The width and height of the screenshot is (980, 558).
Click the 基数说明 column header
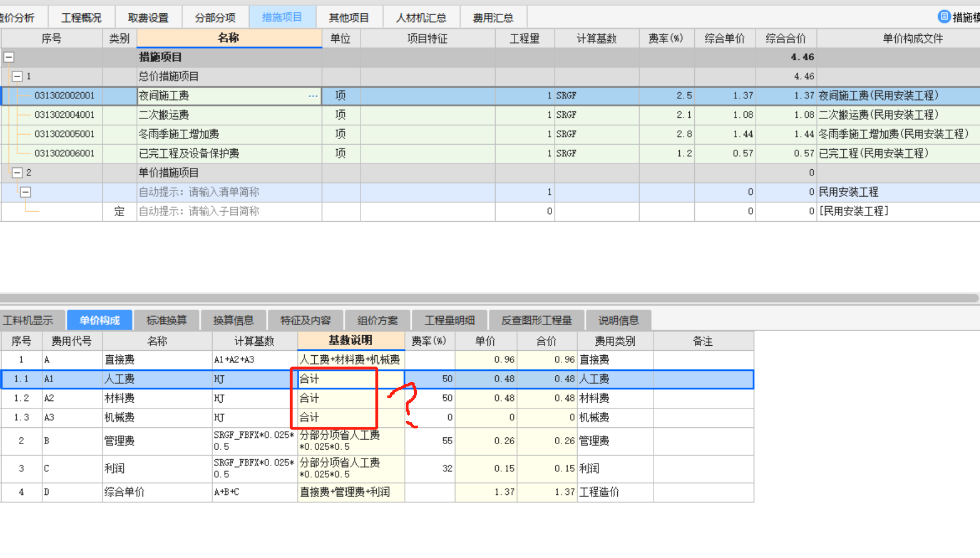point(351,341)
